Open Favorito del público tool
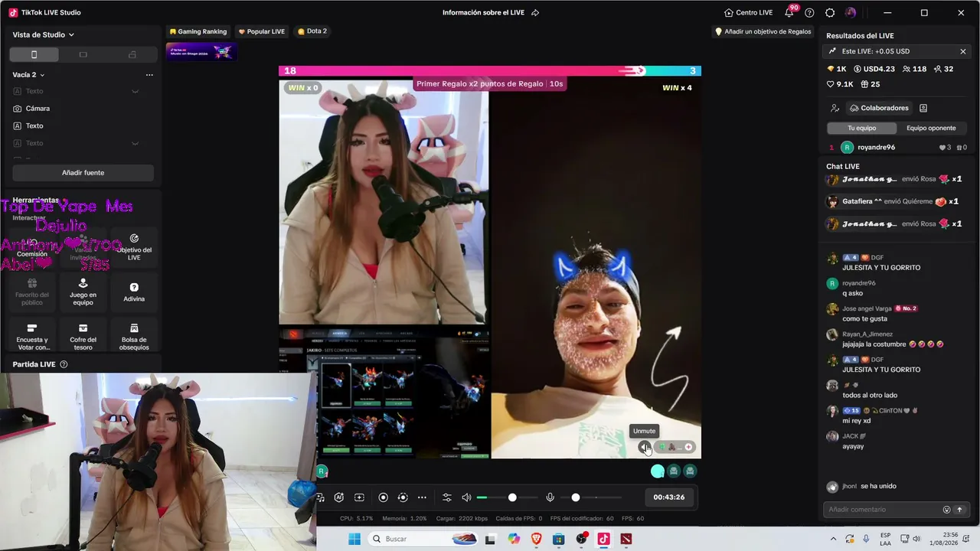 coord(32,292)
